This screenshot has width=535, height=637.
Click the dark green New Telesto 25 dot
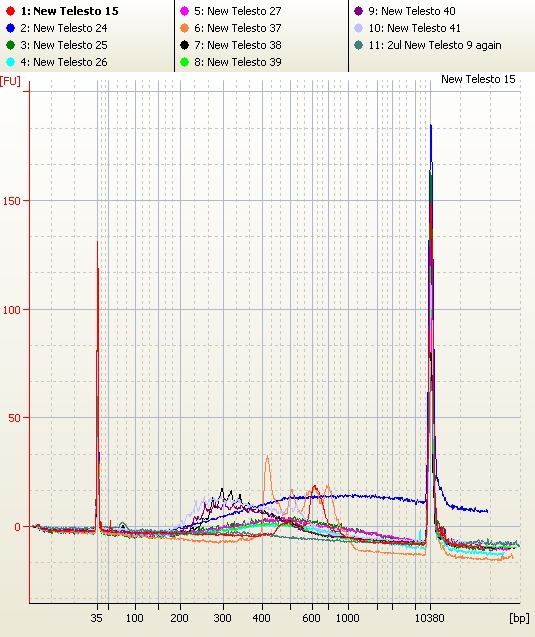(11, 45)
